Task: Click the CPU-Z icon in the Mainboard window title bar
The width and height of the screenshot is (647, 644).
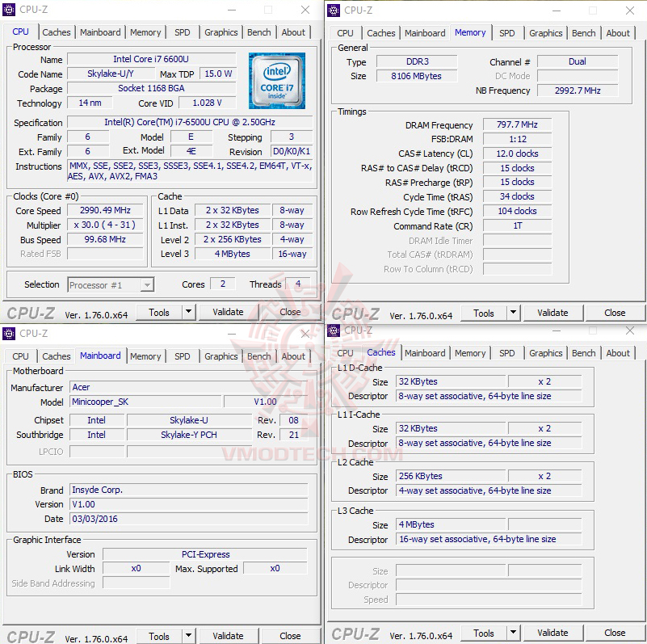Action: (10, 333)
